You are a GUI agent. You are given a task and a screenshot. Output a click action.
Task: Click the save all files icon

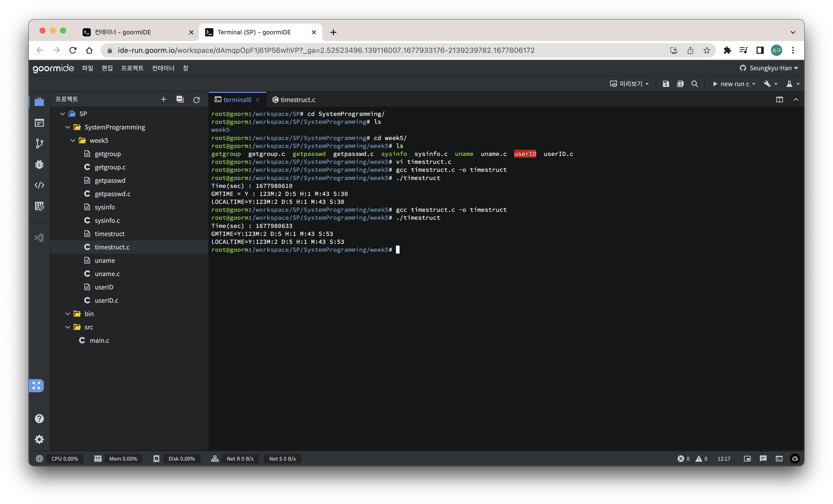pos(680,84)
